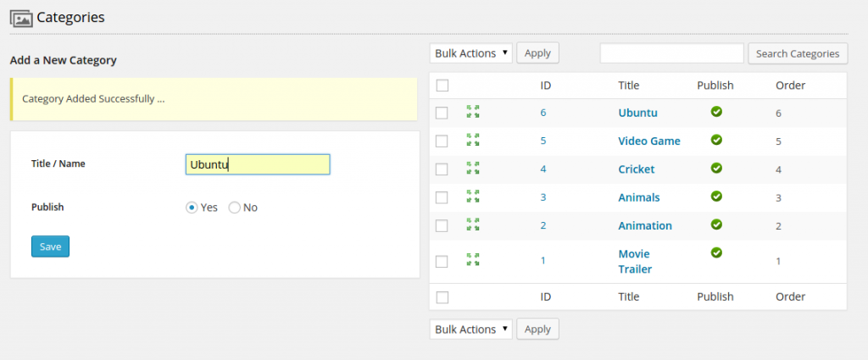Open the top Bulk Actions dropdown
Viewport: 868px width, 360px height.
pyautogui.click(x=470, y=53)
